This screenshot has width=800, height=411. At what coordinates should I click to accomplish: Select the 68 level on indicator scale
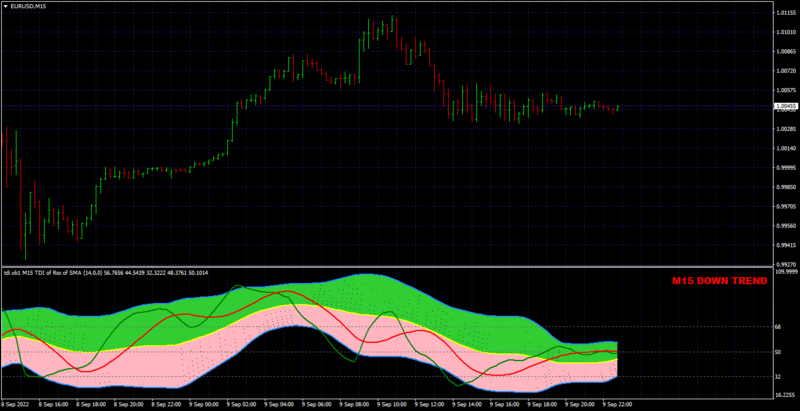(779, 327)
